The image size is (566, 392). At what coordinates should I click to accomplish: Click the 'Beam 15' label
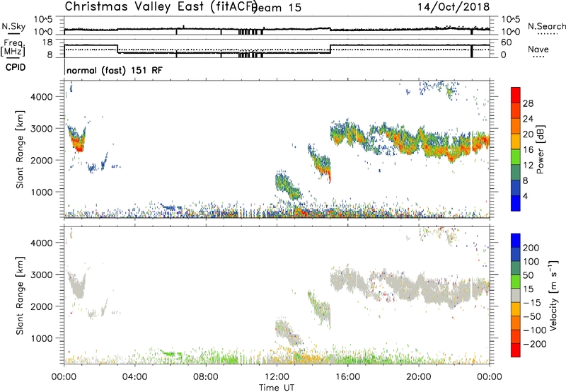[x=277, y=8]
